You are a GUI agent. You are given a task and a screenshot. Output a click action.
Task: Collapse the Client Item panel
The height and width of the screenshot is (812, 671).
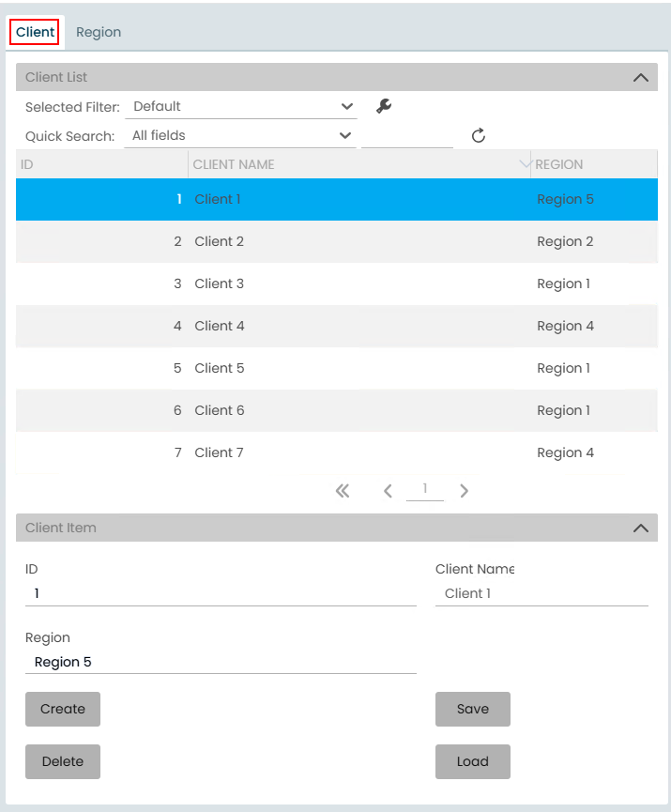click(x=641, y=529)
